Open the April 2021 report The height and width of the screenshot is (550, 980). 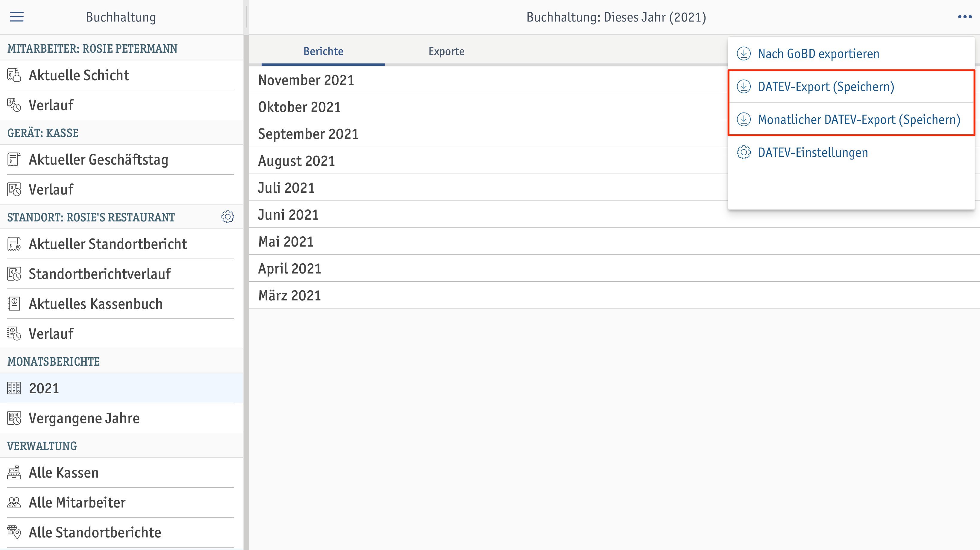tap(615, 268)
